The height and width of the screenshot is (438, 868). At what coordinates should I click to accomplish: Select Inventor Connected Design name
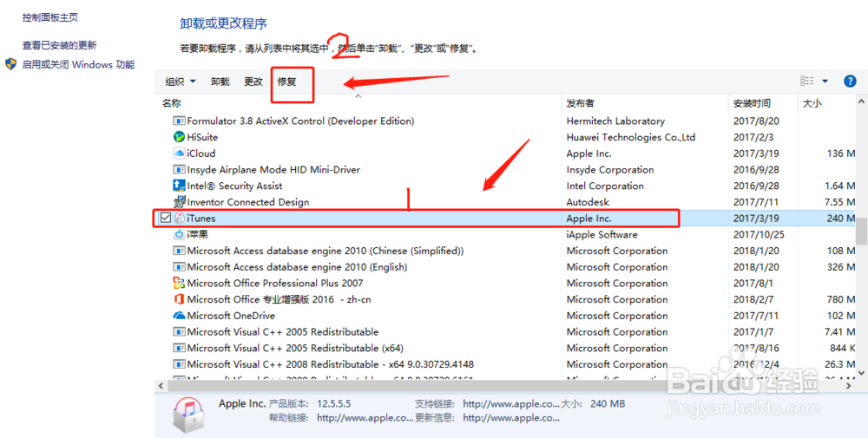pyautogui.click(x=248, y=202)
